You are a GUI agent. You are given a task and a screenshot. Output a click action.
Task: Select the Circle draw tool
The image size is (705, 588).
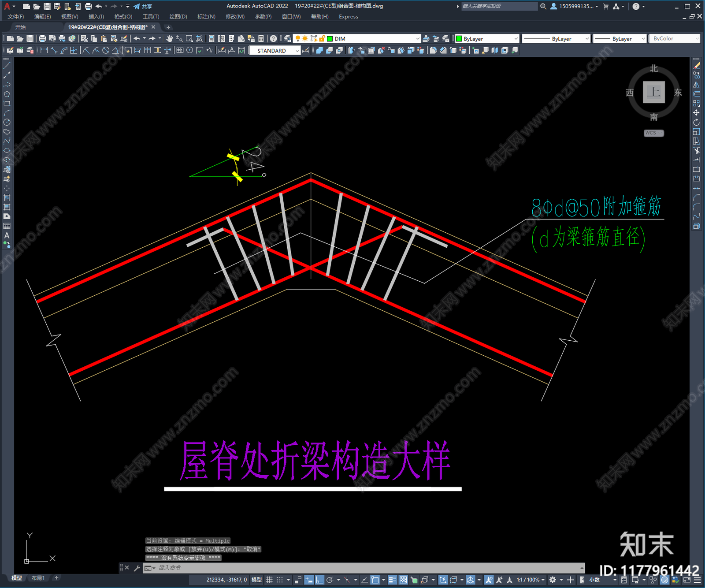tap(7, 122)
